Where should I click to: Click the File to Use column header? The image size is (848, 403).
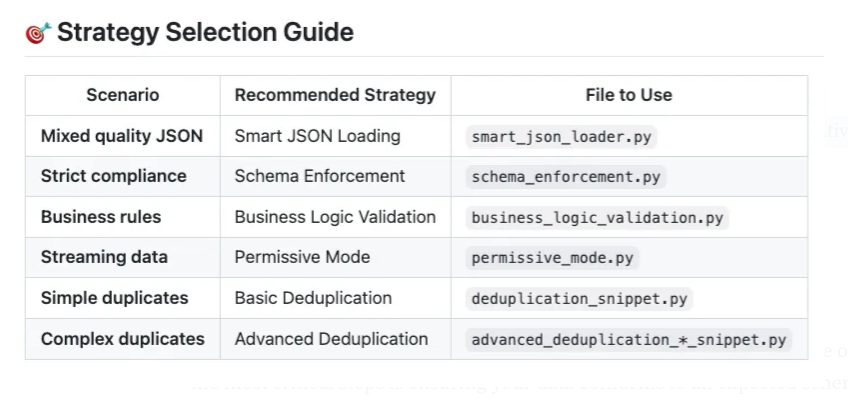pos(628,95)
